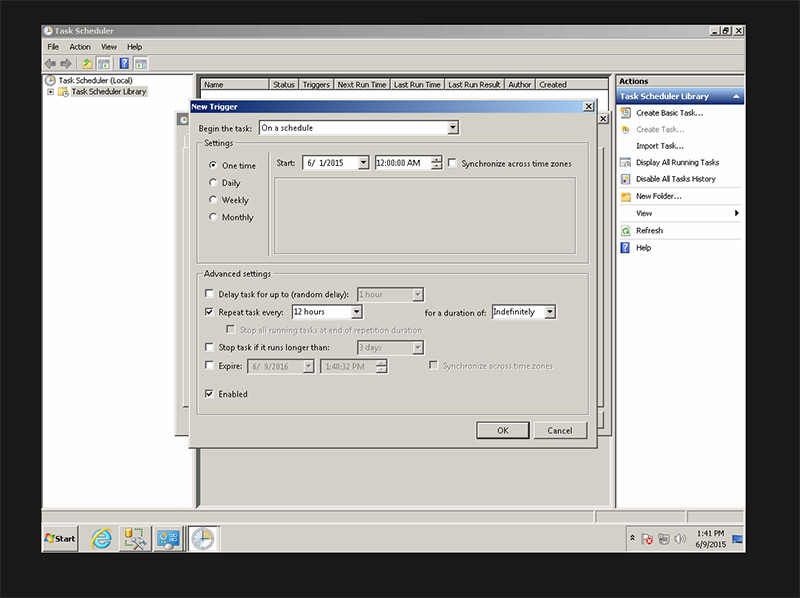800x598 pixels.
Task: Open Repeat task every 12 hours dropdown
Action: (357, 311)
